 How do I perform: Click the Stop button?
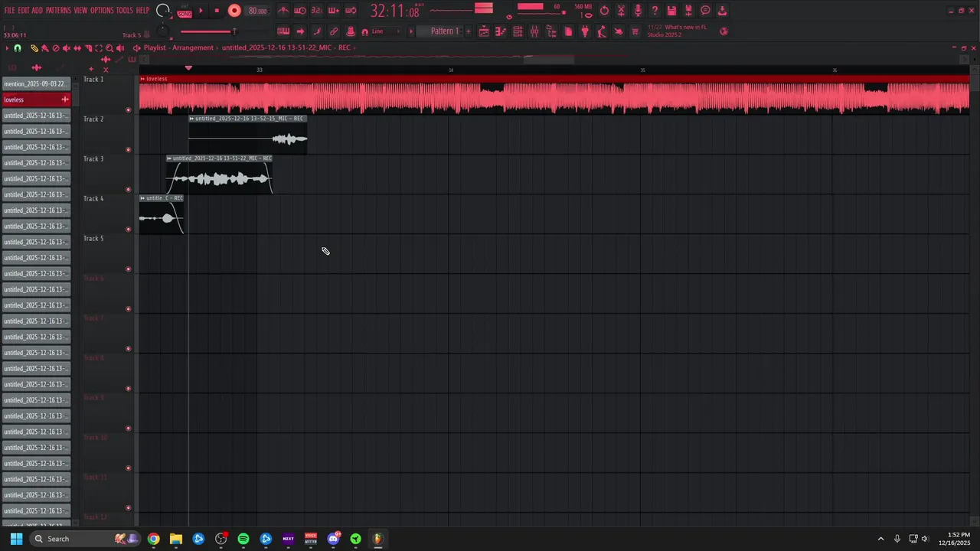(217, 11)
